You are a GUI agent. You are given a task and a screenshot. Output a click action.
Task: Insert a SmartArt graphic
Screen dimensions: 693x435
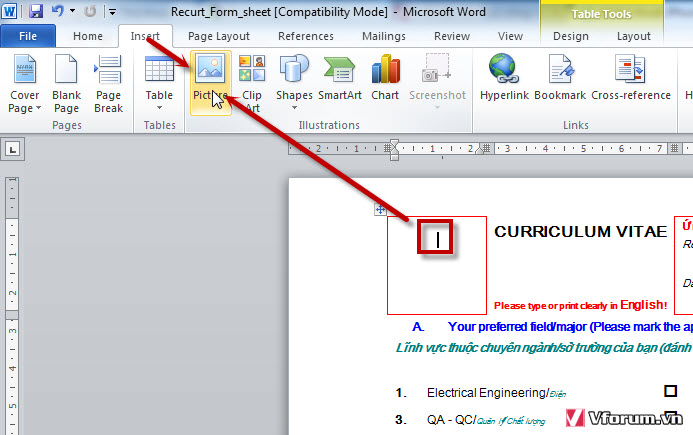(x=339, y=77)
